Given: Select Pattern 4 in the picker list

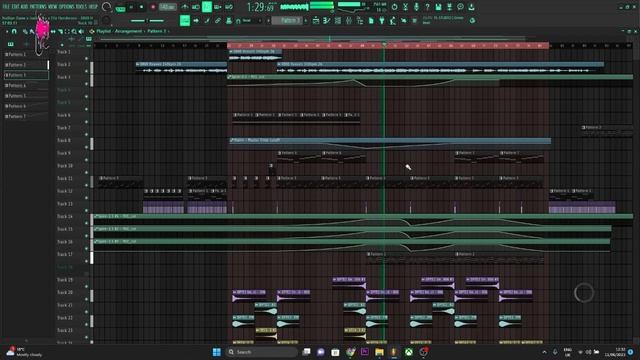Looking at the screenshot, I should (x=26, y=85).
